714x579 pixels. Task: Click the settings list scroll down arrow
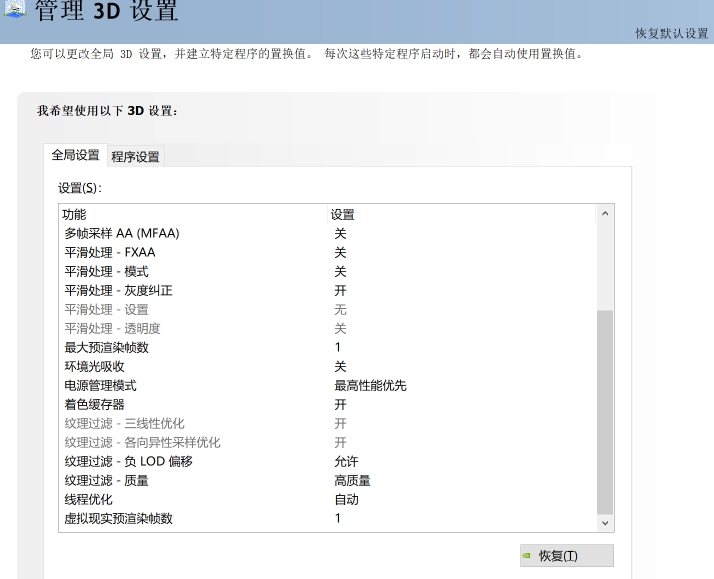[605, 523]
